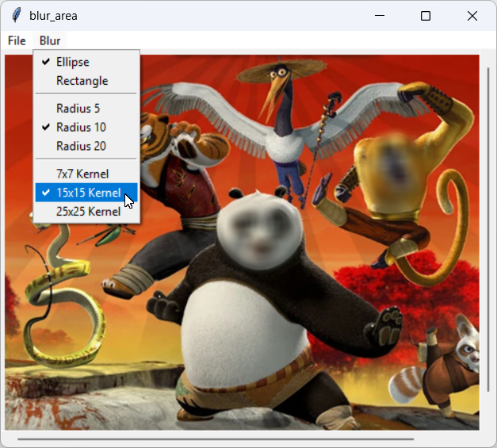This screenshot has width=497, height=448.
Task: Click the horizontal scrollbar thumb
Action: pos(216,439)
